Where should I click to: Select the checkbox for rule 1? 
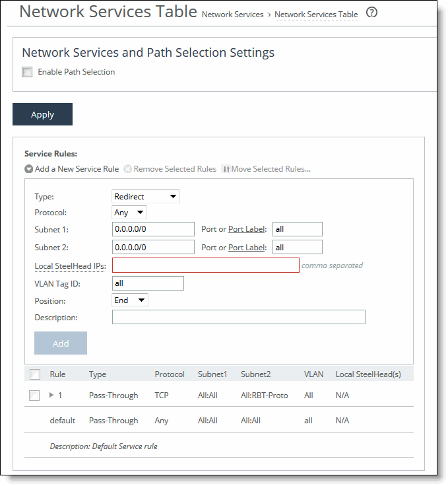(x=35, y=396)
